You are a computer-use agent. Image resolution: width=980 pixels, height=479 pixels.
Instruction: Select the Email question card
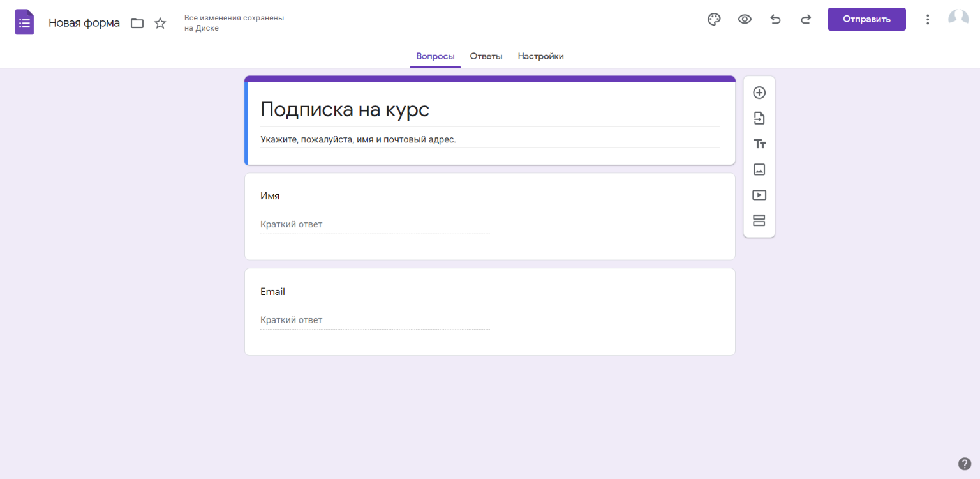490,312
